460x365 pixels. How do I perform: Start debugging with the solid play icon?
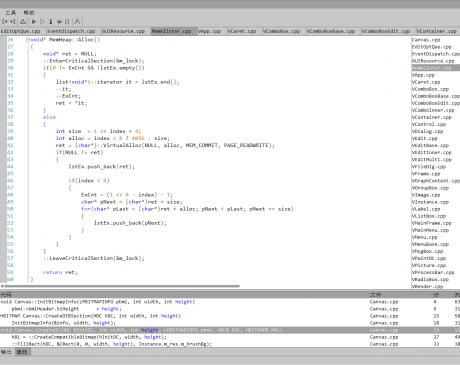point(34,22)
